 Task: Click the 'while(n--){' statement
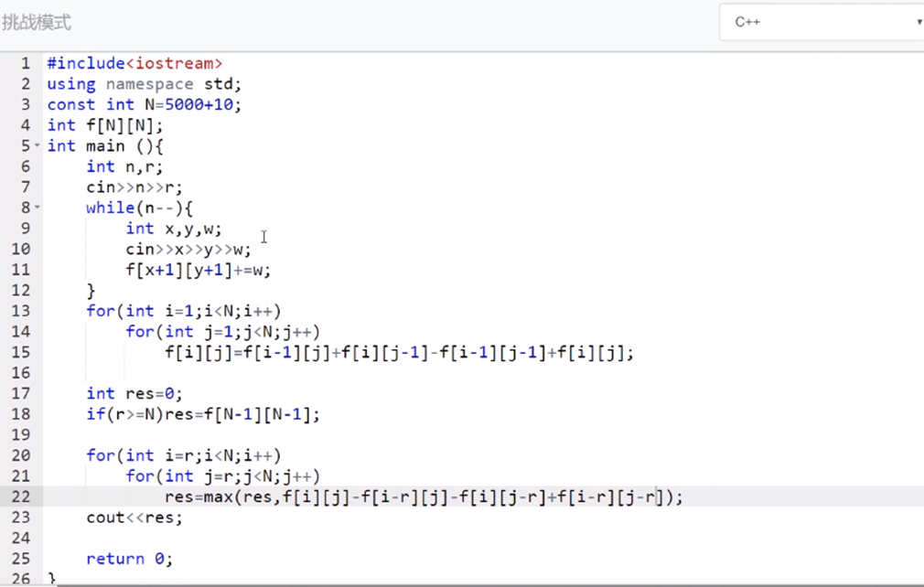(139, 208)
